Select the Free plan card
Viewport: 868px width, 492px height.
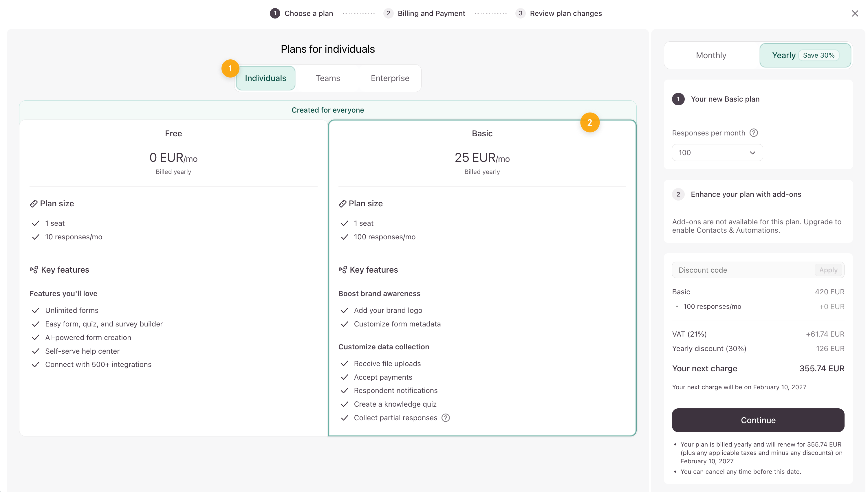click(173, 159)
